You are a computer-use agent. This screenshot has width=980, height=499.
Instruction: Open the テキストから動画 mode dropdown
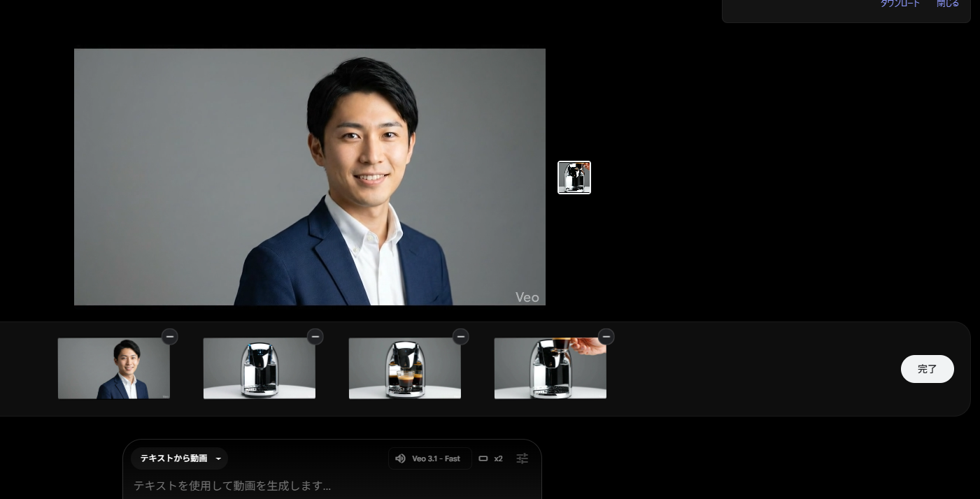pyautogui.click(x=179, y=458)
